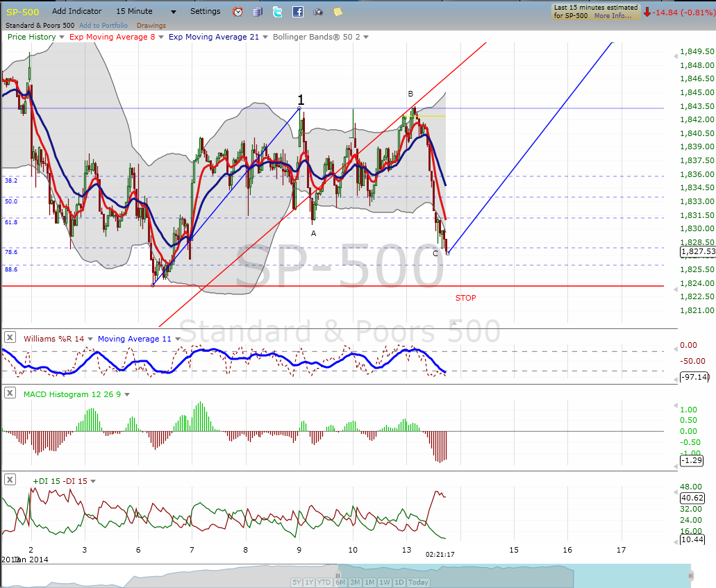Image resolution: width=716 pixels, height=588 pixels.
Task: Click the current price tag 1,827.53
Action: (698, 251)
